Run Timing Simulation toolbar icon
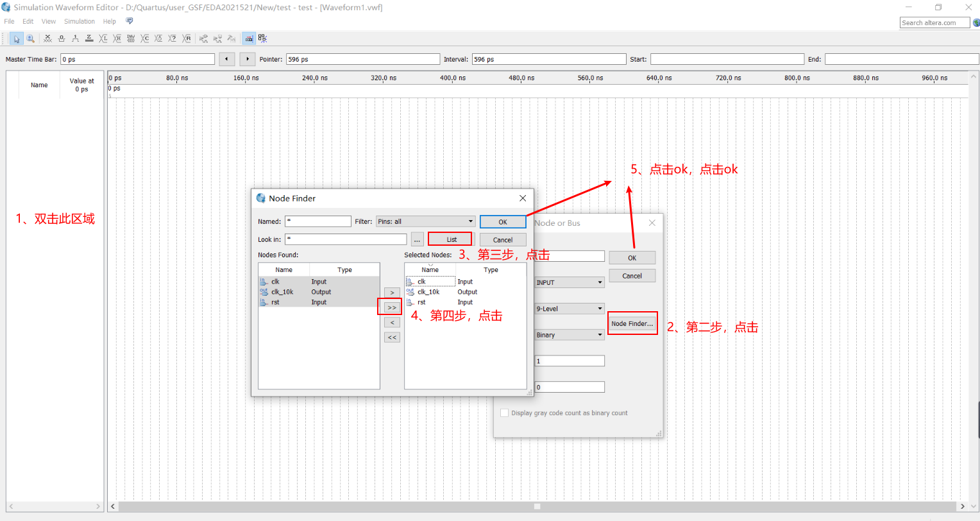This screenshot has width=980, height=521. click(x=218, y=38)
